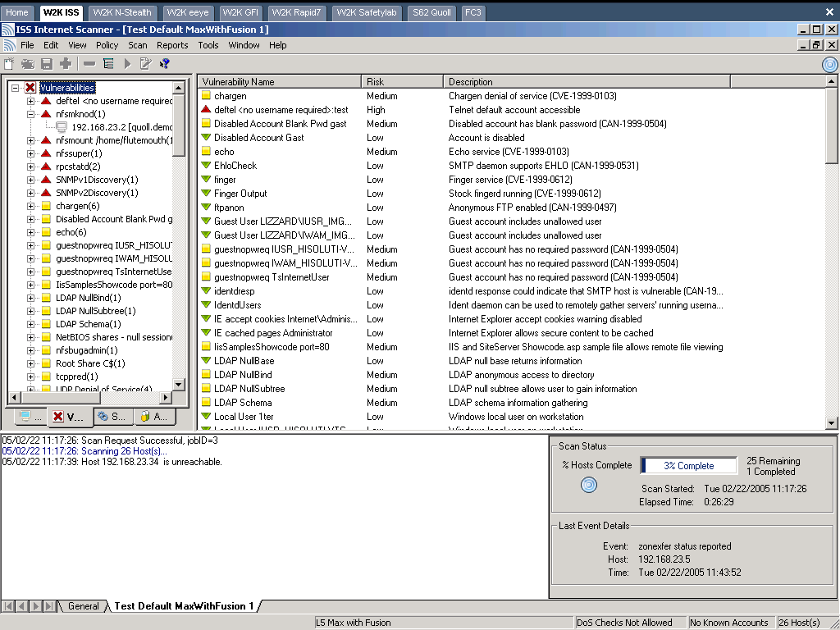
Task: Click the red triangle icon of deftel list row
Action: click(x=206, y=110)
